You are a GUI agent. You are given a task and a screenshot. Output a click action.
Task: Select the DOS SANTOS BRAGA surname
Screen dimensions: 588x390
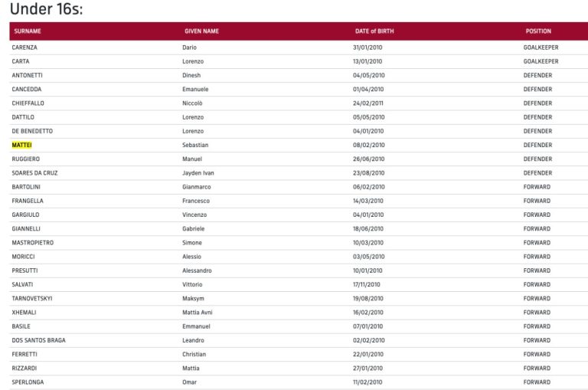pyautogui.click(x=38, y=340)
